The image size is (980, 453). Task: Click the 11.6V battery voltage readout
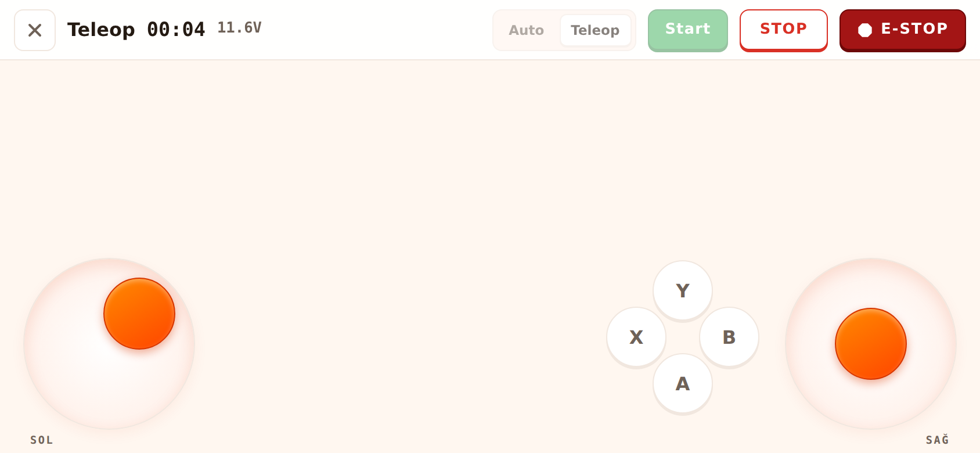239,27
